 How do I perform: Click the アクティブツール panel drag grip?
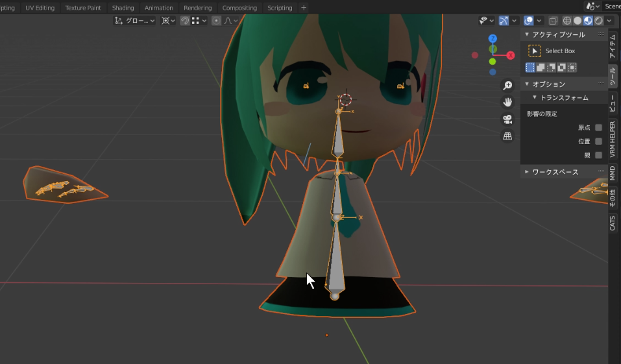pos(601,34)
